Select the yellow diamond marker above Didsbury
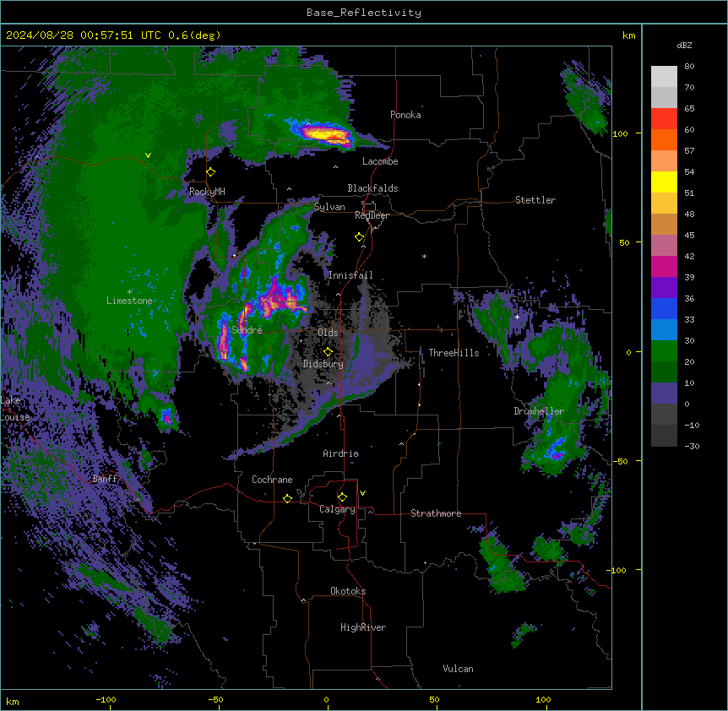 [x=328, y=351]
